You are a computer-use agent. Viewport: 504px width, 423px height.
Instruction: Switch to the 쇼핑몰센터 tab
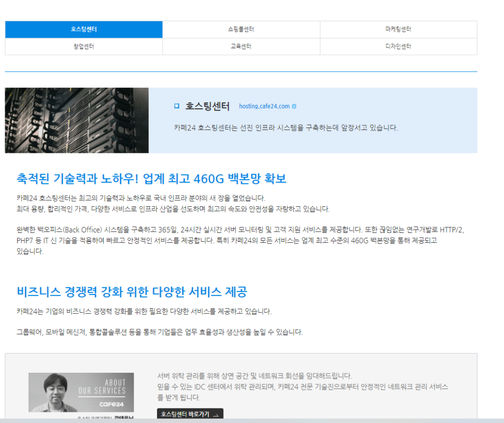241,29
